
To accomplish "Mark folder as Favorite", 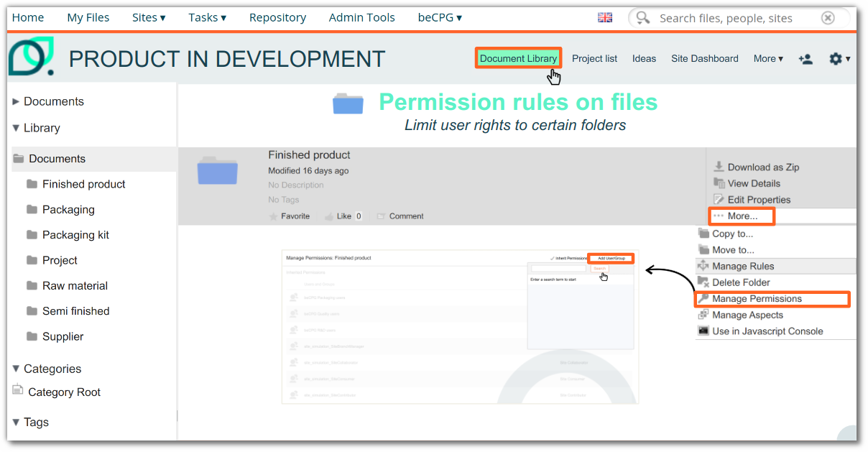I will [289, 216].
